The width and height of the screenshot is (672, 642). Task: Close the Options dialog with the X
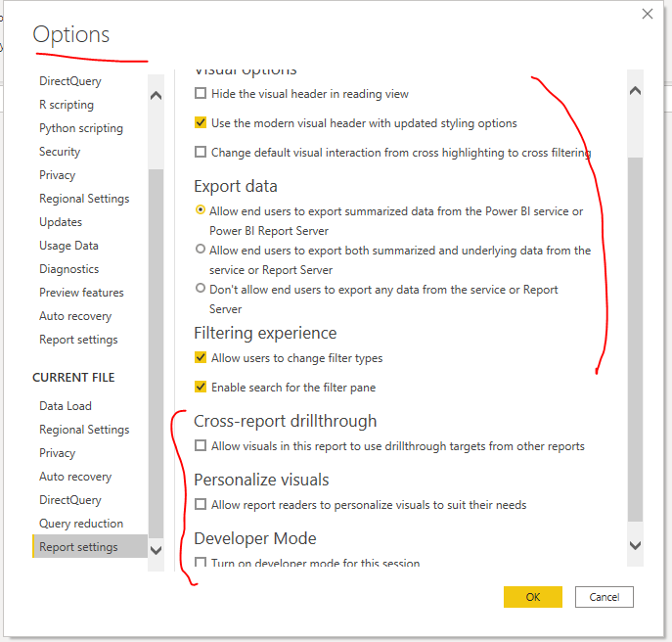tap(648, 14)
